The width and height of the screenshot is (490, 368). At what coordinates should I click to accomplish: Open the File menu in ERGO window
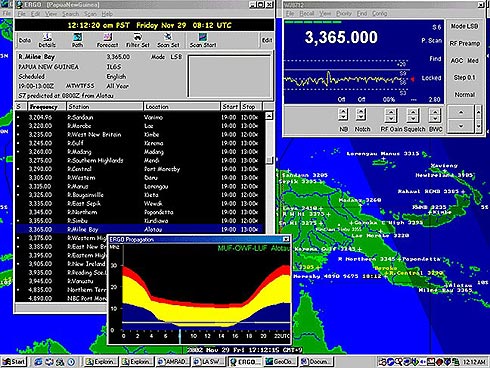(22, 14)
